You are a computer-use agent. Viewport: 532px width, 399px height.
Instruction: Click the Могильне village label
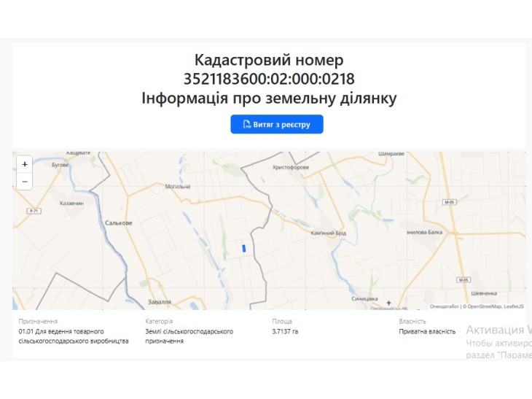[x=178, y=187]
